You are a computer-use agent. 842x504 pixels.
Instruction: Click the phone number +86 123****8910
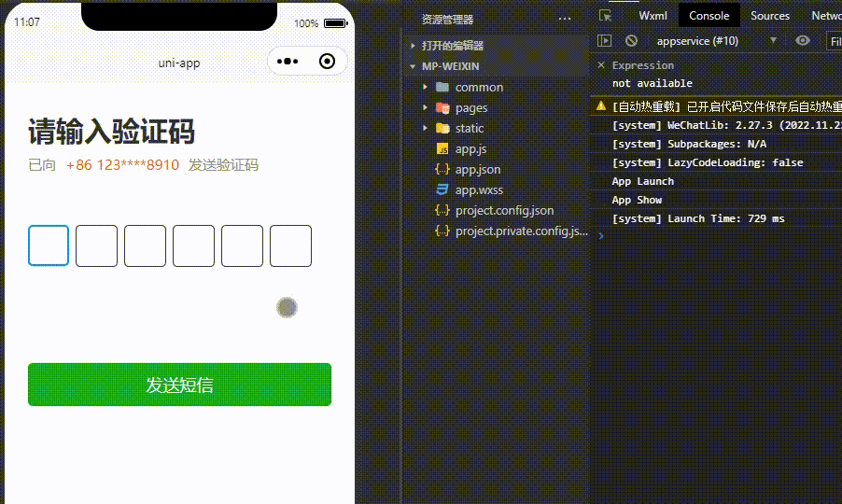pos(122,165)
